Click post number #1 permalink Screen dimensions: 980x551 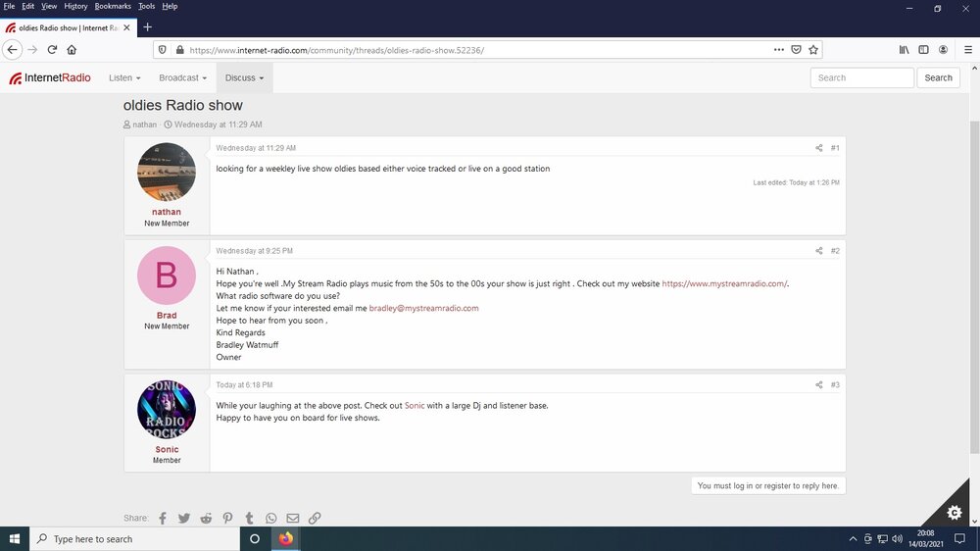[x=835, y=148]
